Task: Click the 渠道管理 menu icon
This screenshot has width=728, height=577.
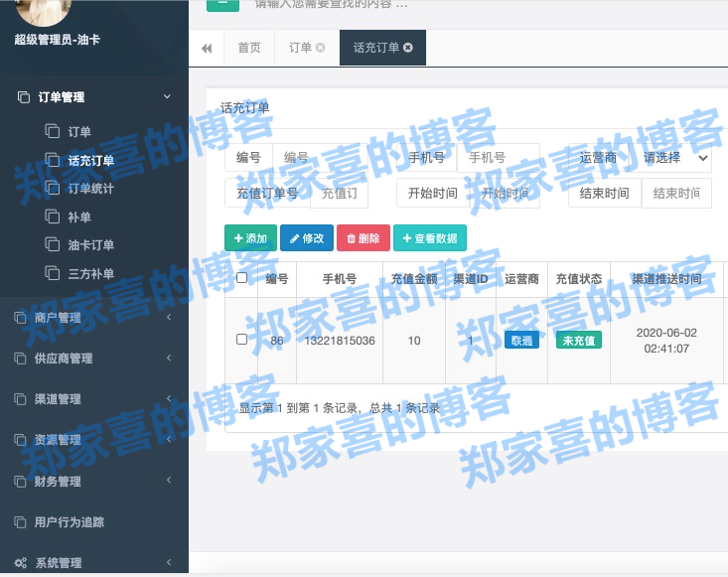Action: click(20, 399)
